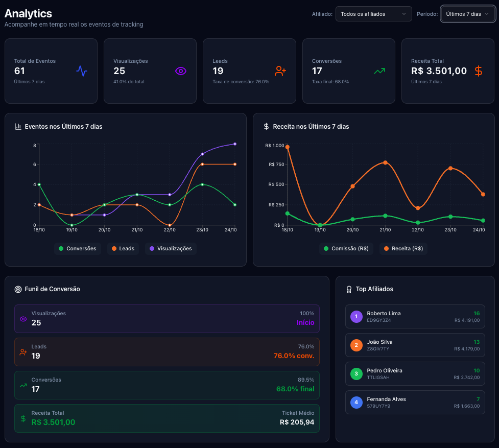Click the dollar icon in Receita Total card

(478, 71)
